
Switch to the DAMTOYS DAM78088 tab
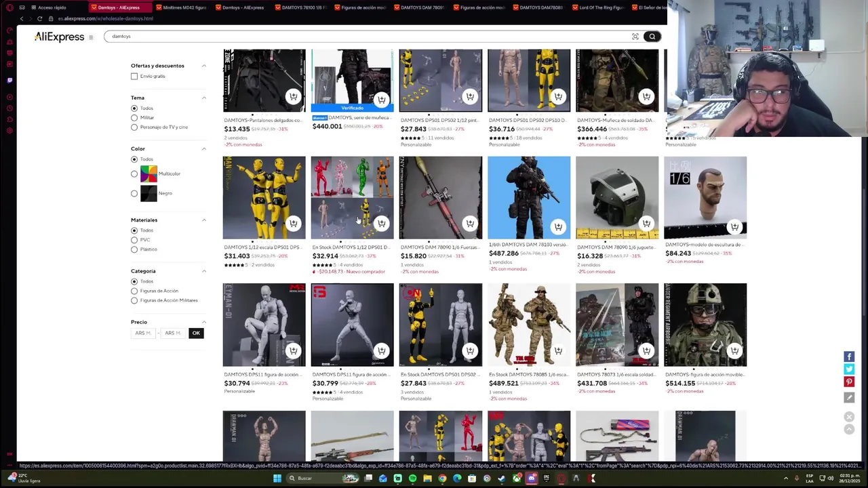pyautogui.click(x=540, y=7)
